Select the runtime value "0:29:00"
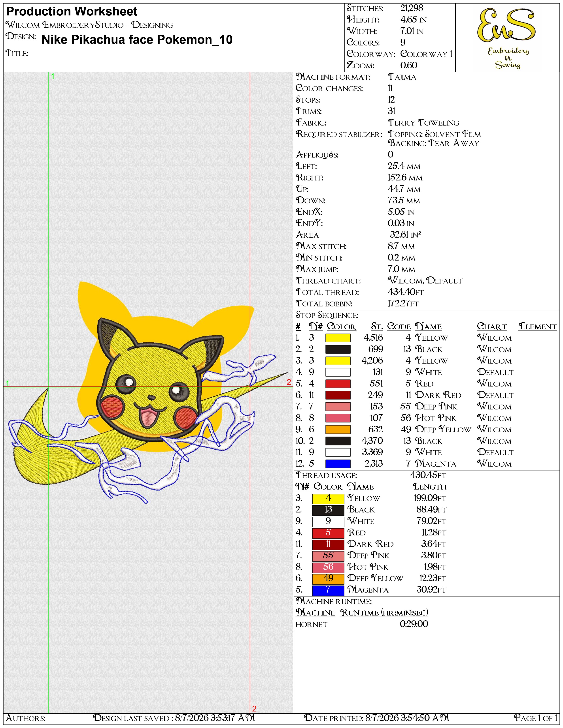563x728 pixels. click(414, 624)
